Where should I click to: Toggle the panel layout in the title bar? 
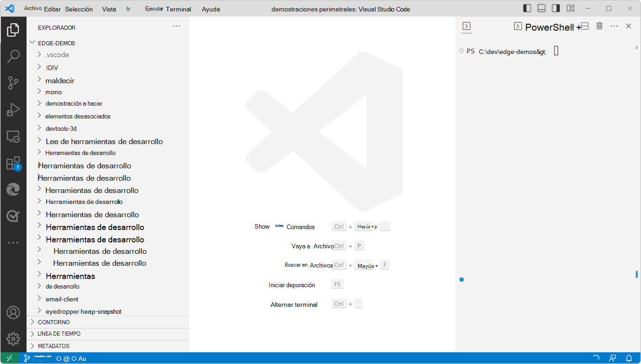tap(542, 8)
